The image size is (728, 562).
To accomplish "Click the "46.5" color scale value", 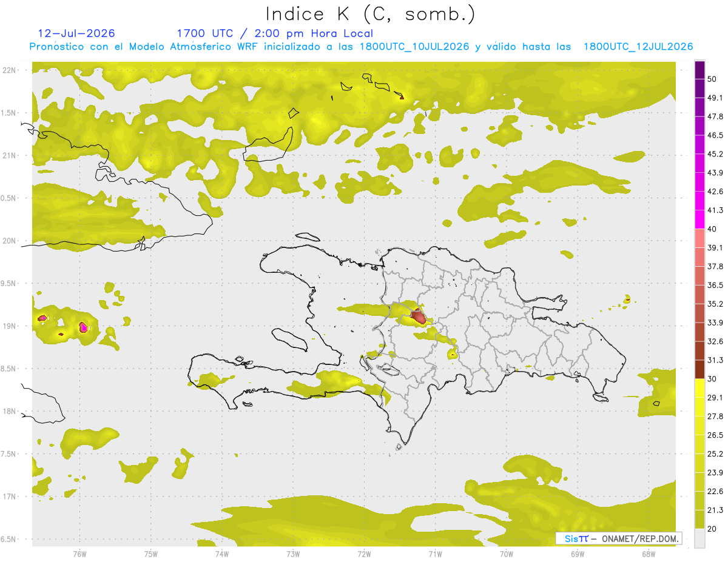I will [715, 135].
